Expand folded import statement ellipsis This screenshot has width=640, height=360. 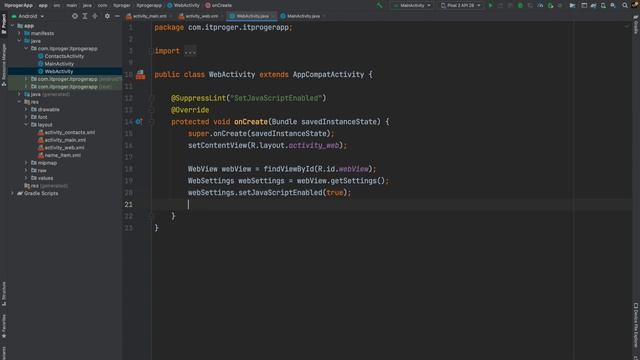click(x=190, y=51)
